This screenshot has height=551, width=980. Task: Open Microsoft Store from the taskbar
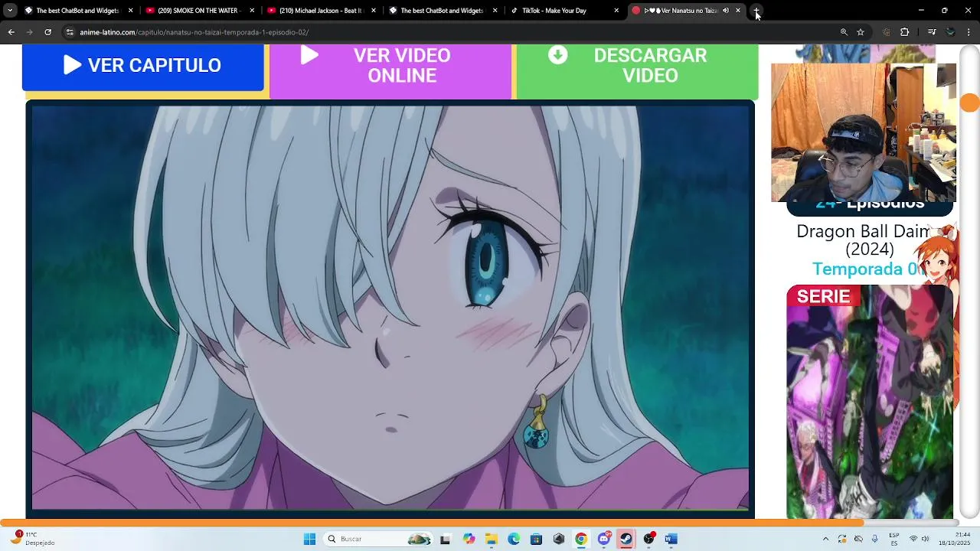click(536, 539)
